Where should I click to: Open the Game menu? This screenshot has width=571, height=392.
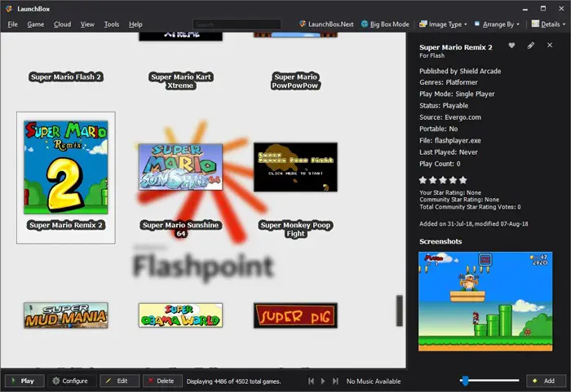tap(36, 24)
